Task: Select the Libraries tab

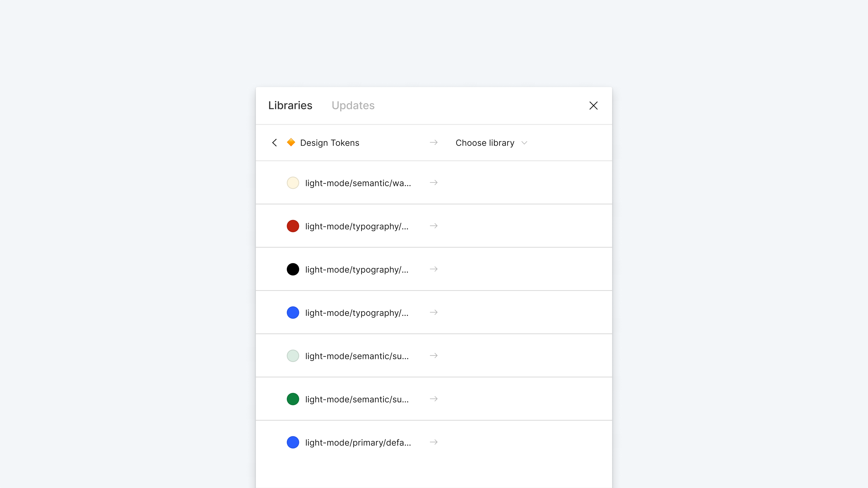Action: click(x=290, y=106)
